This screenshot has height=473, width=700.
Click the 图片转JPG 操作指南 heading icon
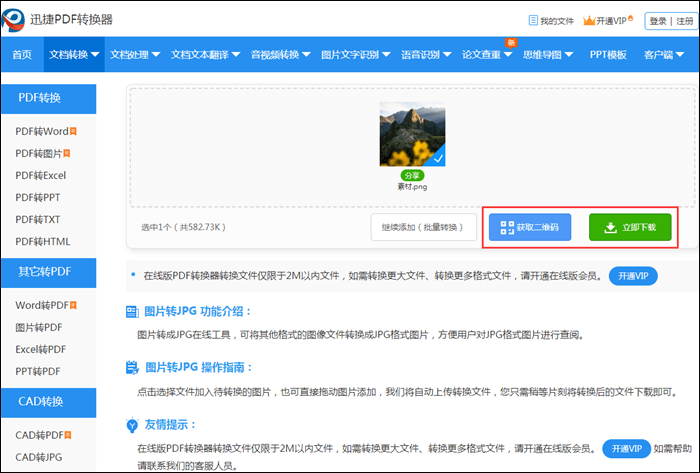tap(132, 368)
